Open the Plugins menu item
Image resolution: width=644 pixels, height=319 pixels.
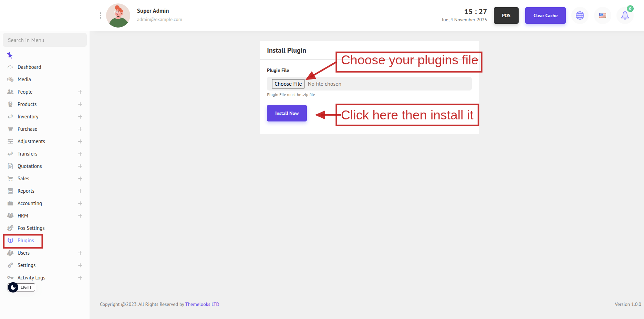pyautogui.click(x=25, y=241)
